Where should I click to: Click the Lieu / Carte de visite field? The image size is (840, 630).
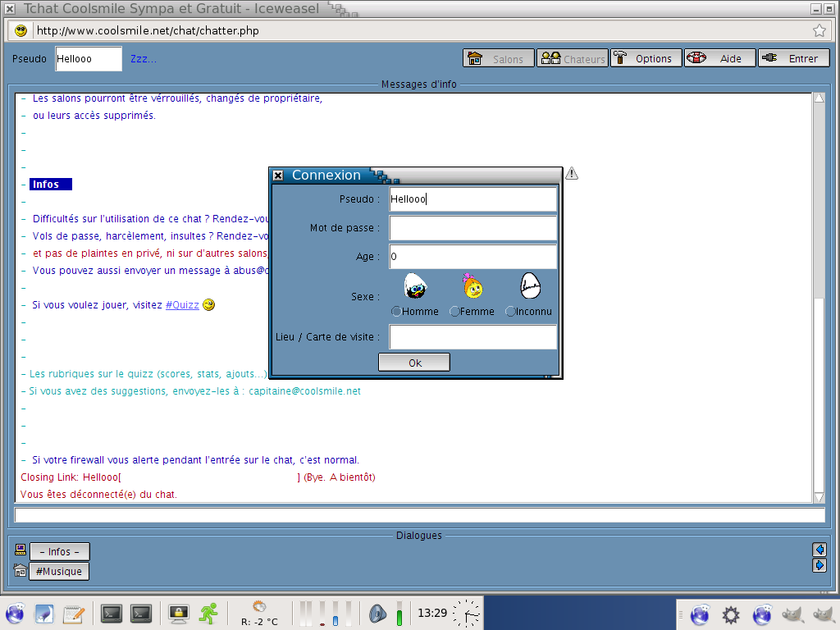(x=473, y=337)
